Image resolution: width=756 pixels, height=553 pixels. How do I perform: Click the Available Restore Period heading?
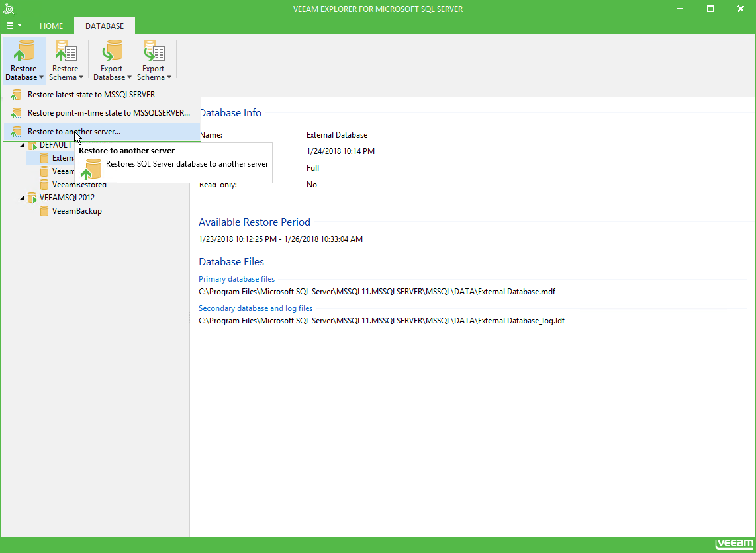pyautogui.click(x=255, y=222)
